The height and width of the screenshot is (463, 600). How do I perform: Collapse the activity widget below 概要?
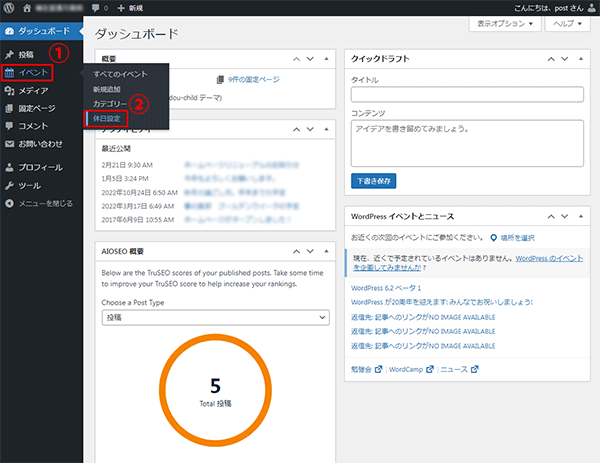point(326,129)
